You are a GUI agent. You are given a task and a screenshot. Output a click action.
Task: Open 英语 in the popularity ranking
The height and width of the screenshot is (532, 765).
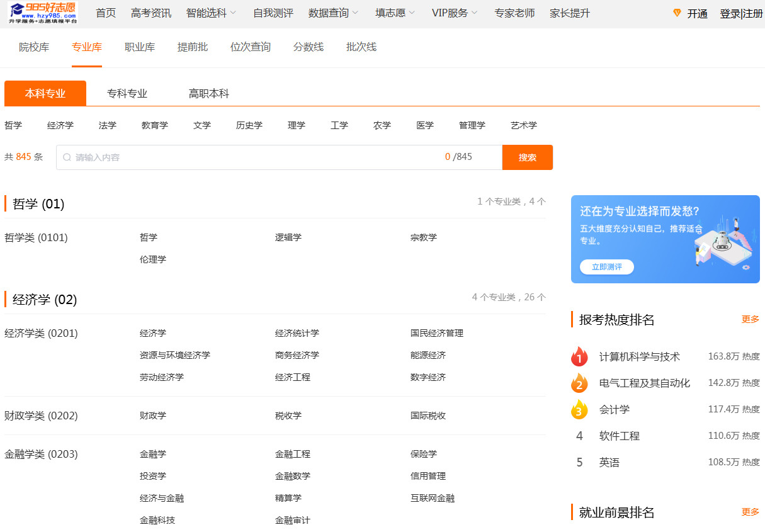(x=609, y=462)
